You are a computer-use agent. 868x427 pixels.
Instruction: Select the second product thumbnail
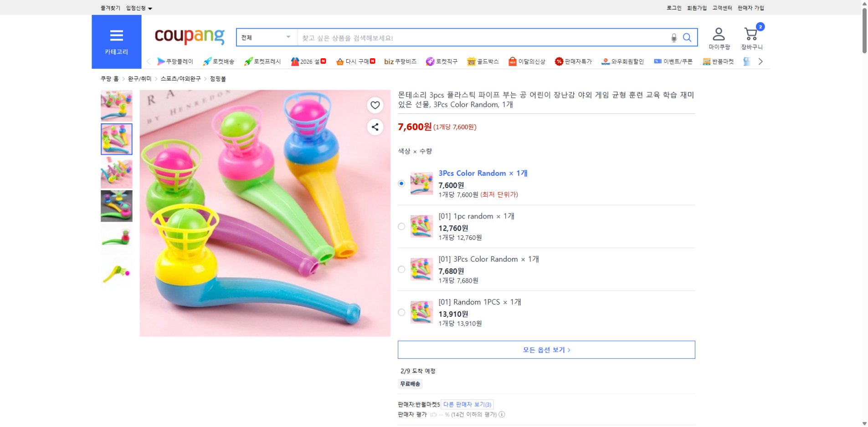pos(116,139)
